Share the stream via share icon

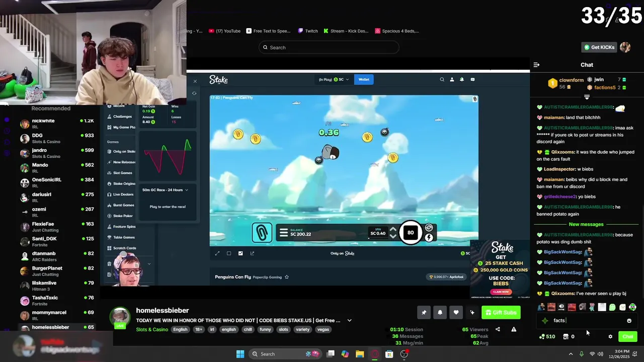pyautogui.click(x=498, y=329)
